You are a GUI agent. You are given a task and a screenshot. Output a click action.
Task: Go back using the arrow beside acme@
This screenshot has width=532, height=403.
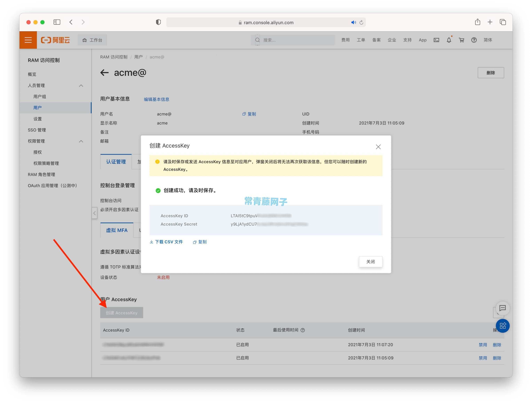point(104,72)
